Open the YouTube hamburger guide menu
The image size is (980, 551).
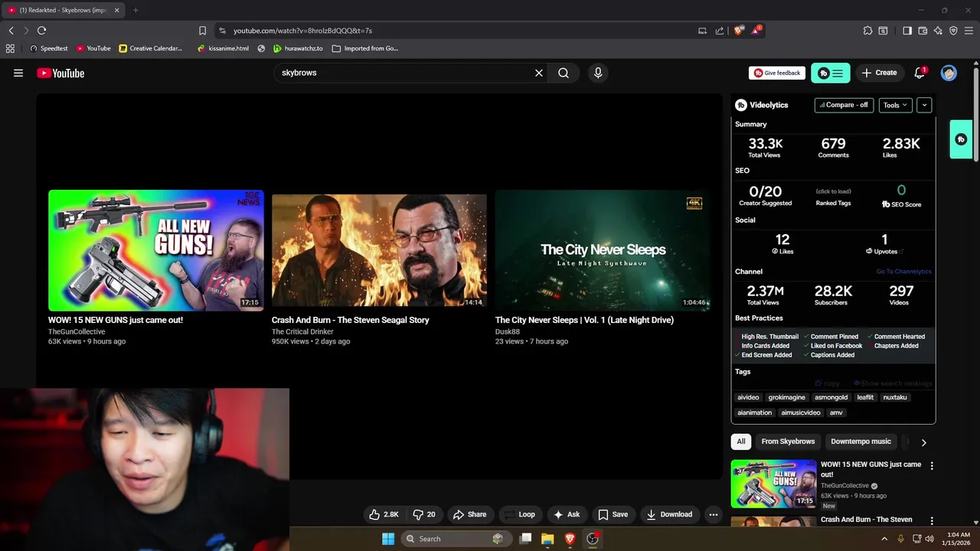point(18,73)
